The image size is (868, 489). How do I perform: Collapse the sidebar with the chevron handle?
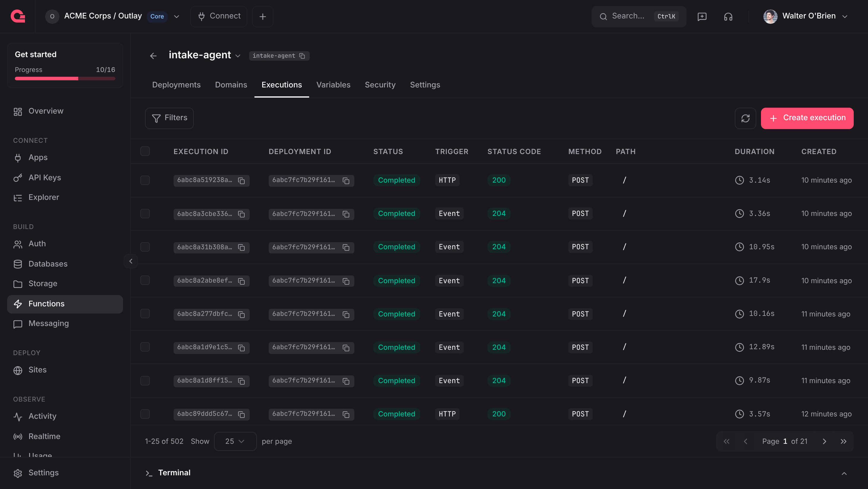tap(131, 261)
